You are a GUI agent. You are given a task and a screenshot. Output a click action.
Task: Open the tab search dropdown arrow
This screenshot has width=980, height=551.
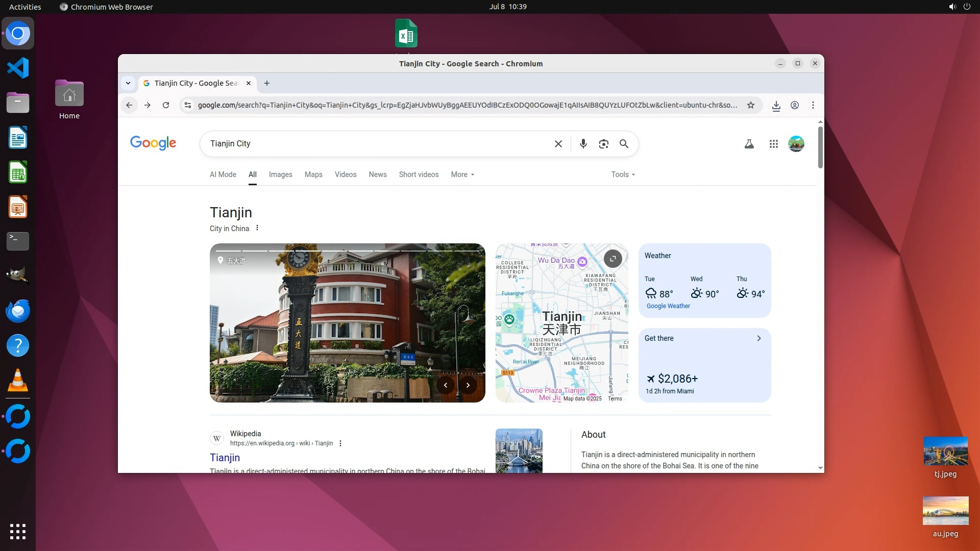[x=128, y=83]
